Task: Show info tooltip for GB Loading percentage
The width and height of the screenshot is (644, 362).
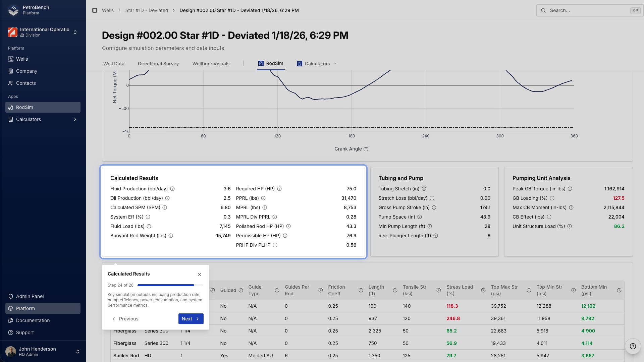Action: point(552,198)
